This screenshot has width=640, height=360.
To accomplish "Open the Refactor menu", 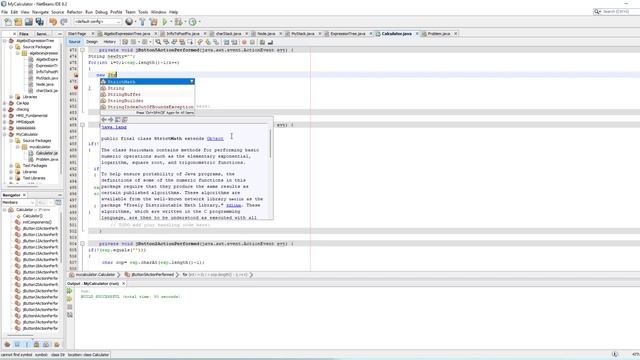I will [74, 12].
